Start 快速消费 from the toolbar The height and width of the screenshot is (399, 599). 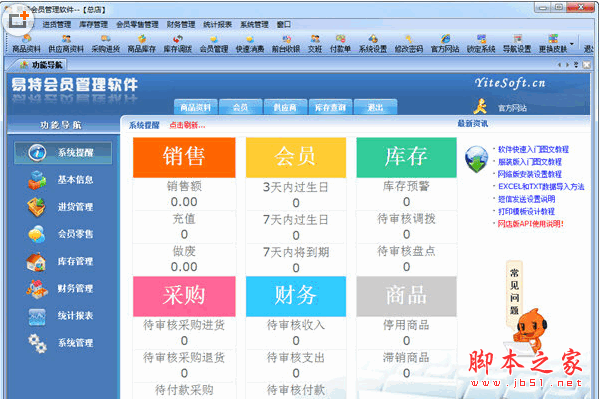coord(250,44)
